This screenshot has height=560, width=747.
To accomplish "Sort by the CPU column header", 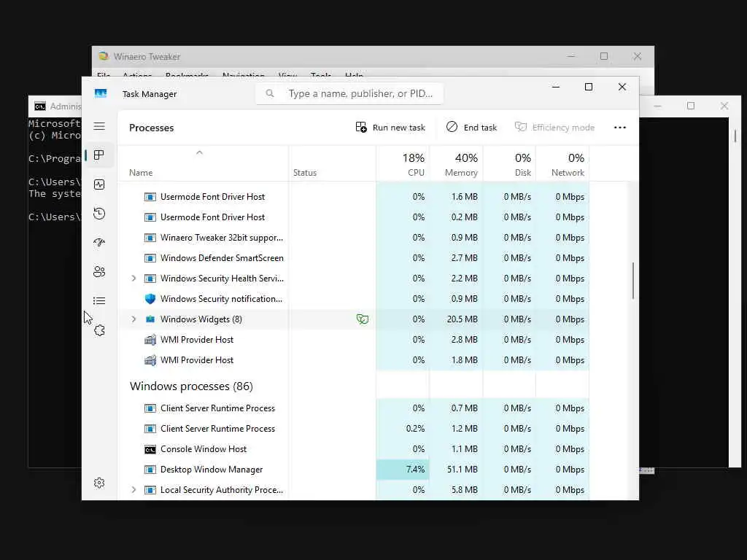I will pos(403,164).
